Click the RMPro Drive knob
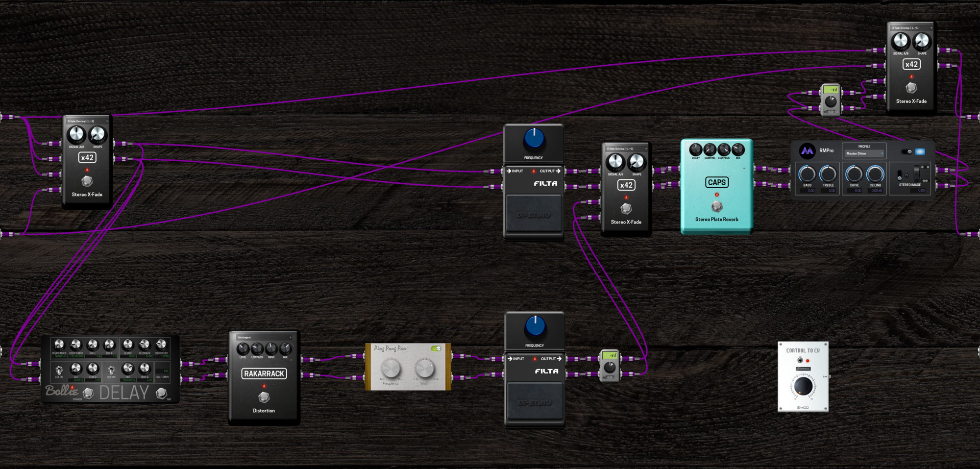Screen dimensions: 980x469 click(x=854, y=174)
